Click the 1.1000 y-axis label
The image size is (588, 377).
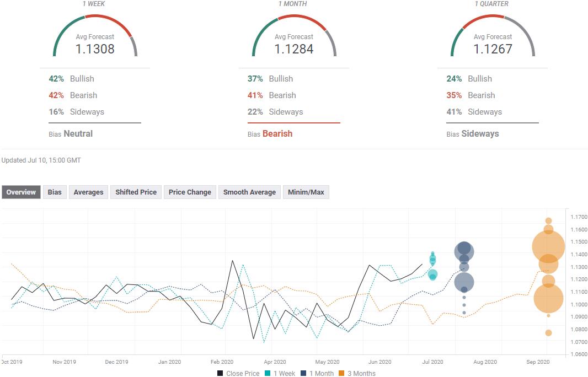(x=579, y=305)
